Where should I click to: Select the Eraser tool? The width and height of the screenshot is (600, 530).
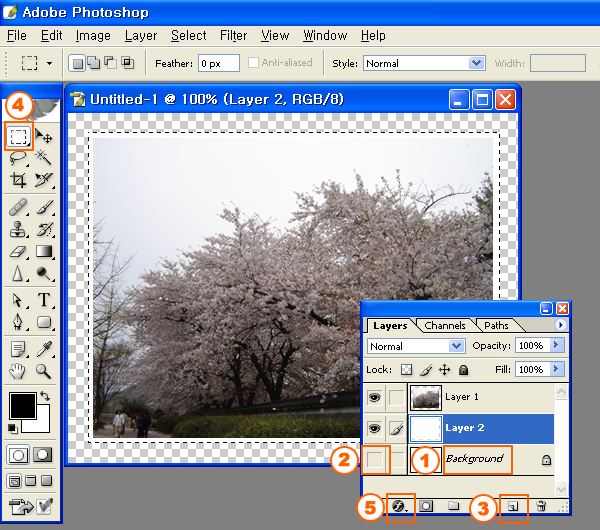pos(18,252)
